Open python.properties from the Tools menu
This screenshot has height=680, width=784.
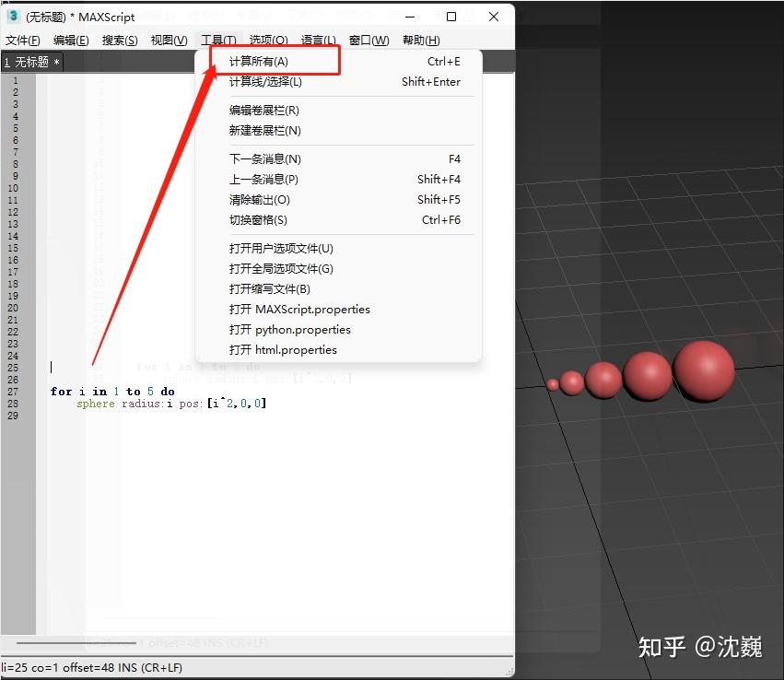point(279,329)
